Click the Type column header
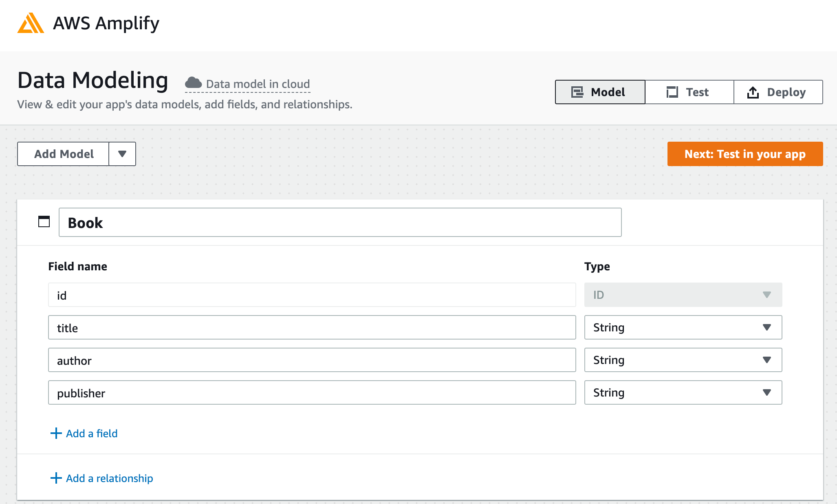Screen dimensions: 837x504 (597, 266)
